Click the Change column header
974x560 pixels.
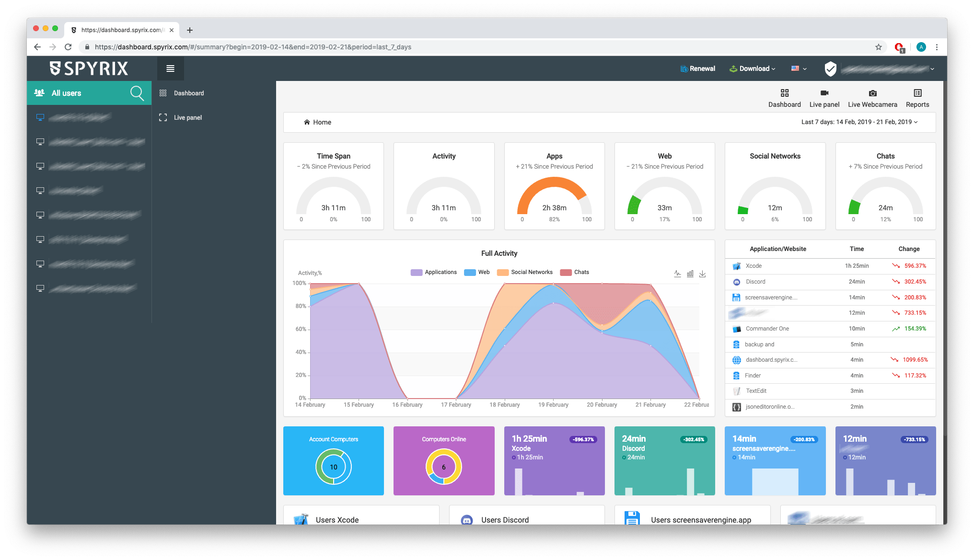tap(909, 249)
